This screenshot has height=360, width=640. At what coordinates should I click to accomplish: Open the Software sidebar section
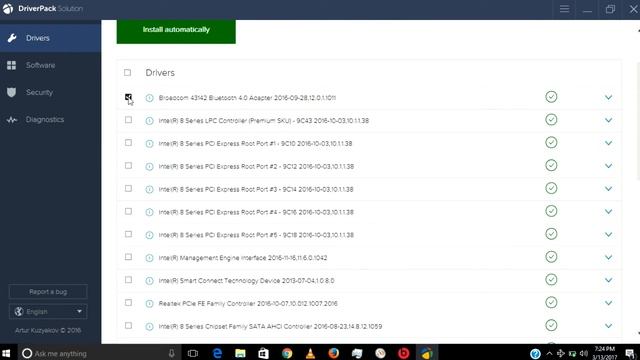coord(50,65)
